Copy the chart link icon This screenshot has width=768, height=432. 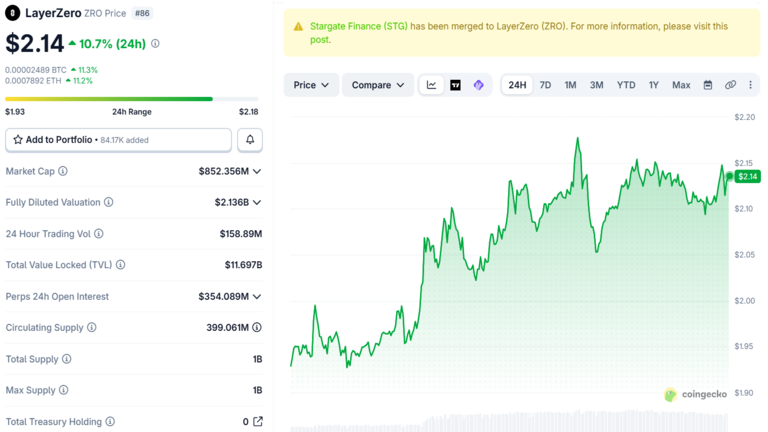click(730, 85)
